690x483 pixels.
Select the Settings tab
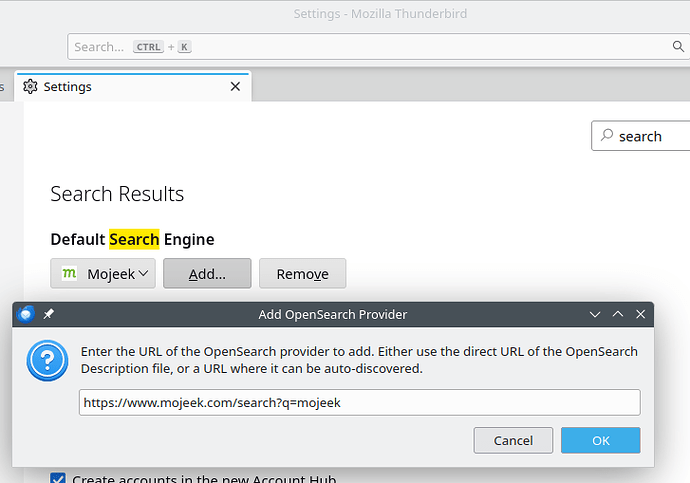point(133,87)
